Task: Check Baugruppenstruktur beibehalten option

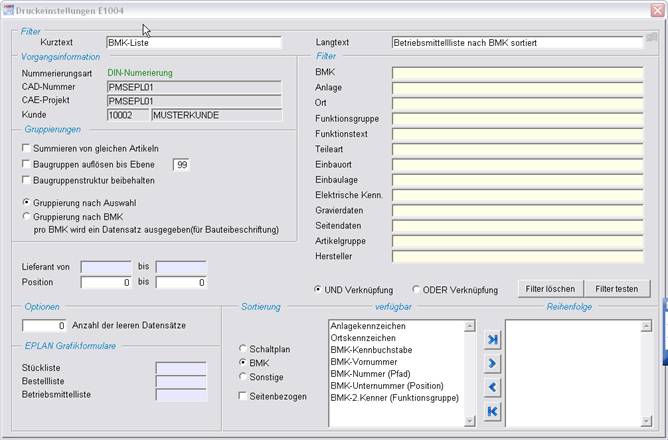Action: point(26,180)
